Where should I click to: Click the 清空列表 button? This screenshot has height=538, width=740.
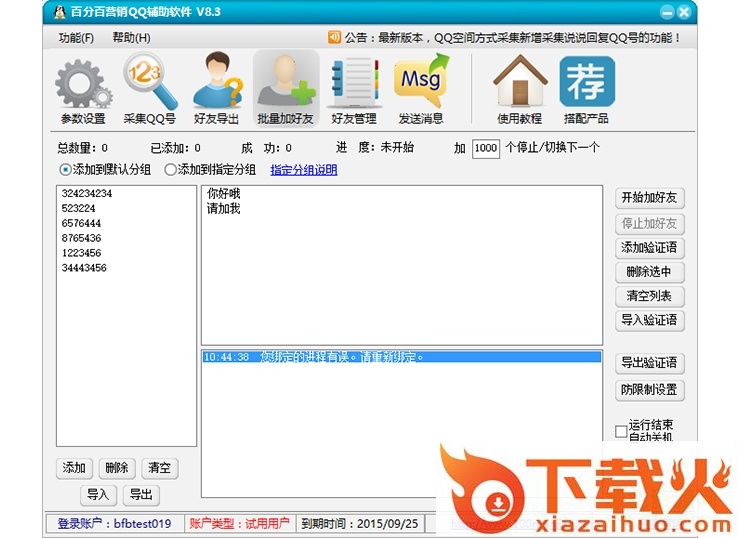click(649, 296)
